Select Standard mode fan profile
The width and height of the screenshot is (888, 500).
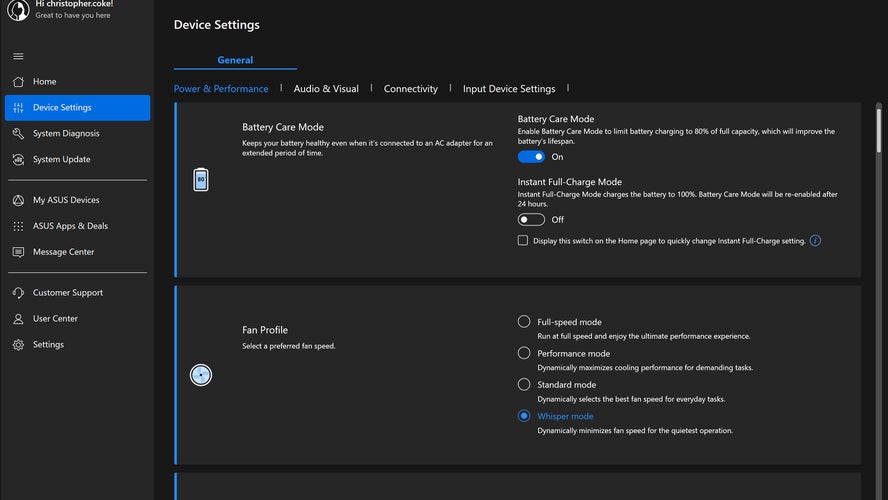click(524, 384)
